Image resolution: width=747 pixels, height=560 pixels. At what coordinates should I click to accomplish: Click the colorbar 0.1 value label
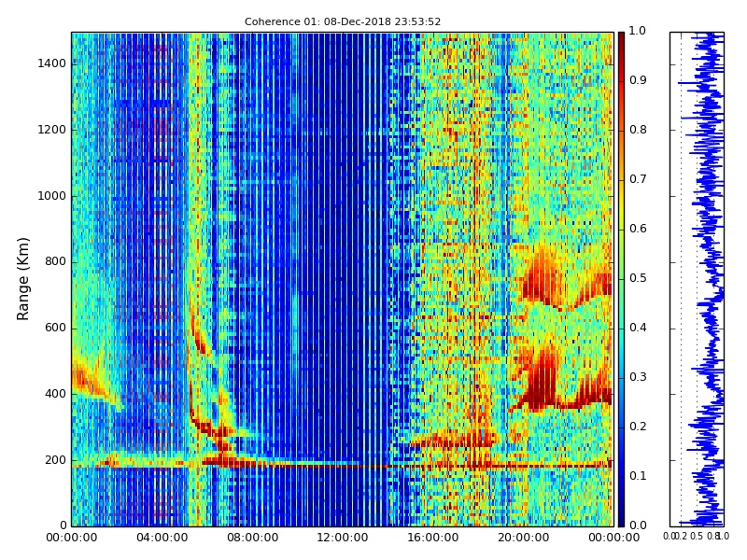(x=638, y=476)
